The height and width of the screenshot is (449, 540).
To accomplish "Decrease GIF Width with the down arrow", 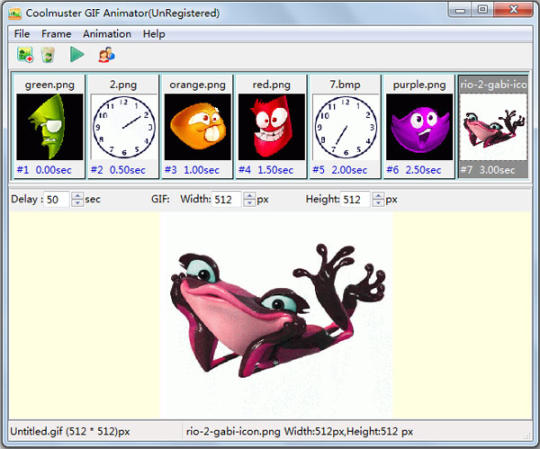I will [x=249, y=203].
